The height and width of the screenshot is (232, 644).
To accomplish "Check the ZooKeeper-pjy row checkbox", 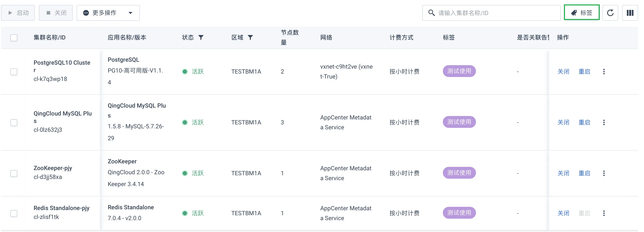I will (x=14, y=173).
